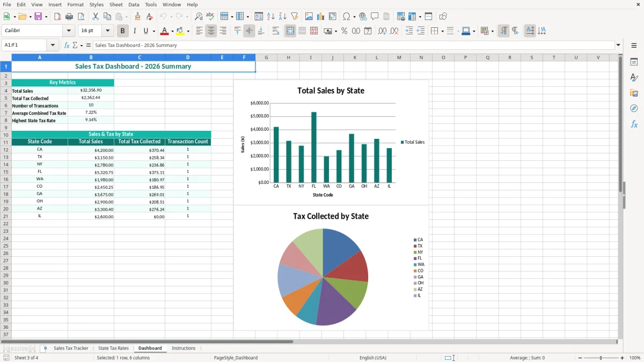
Task: Insert Image using the toolbar icon
Action: [x=310, y=17]
